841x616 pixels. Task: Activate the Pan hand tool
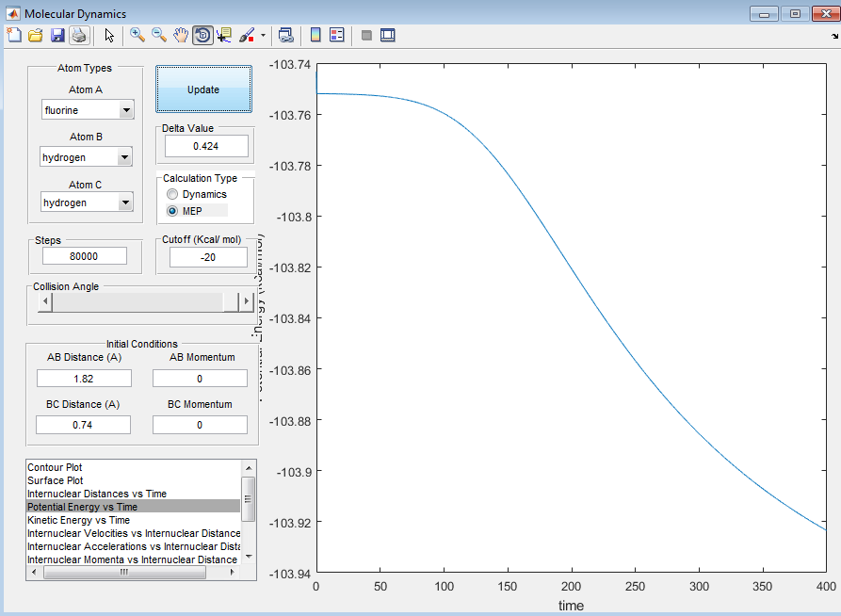pyautogui.click(x=181, y=35)
